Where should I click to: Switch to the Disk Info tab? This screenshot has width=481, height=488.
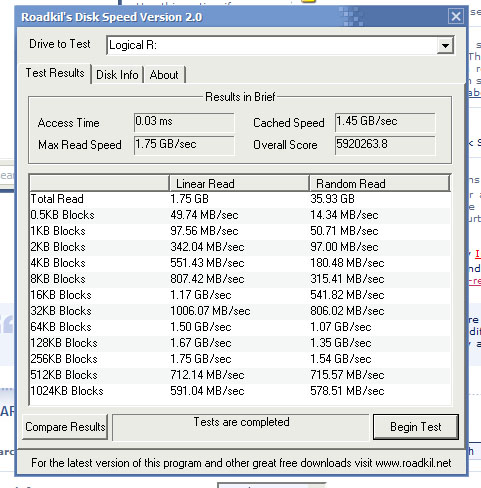(x=117, y=75)
